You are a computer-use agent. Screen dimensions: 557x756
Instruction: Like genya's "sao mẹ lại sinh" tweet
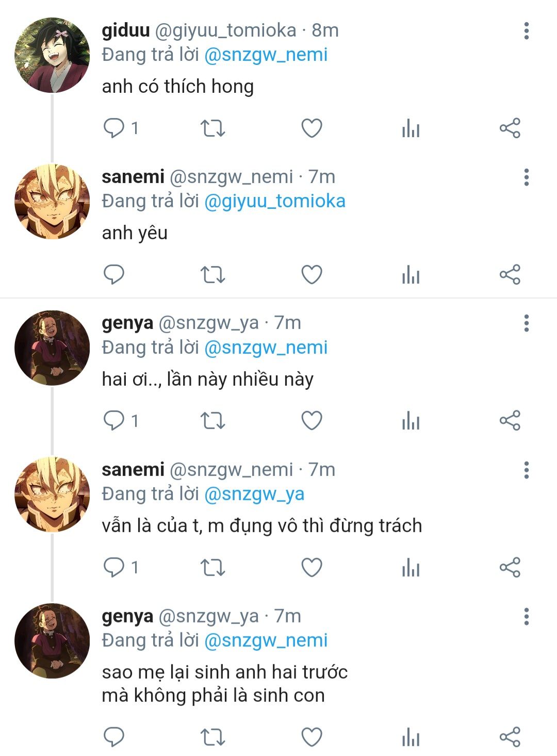click(x=312, y=736)
